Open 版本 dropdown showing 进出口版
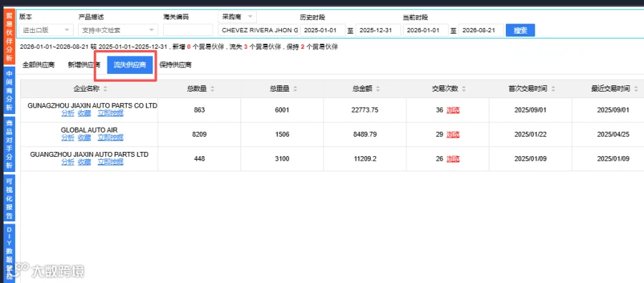The height and width of the screenshot is (283, 644). pos(47,30)
